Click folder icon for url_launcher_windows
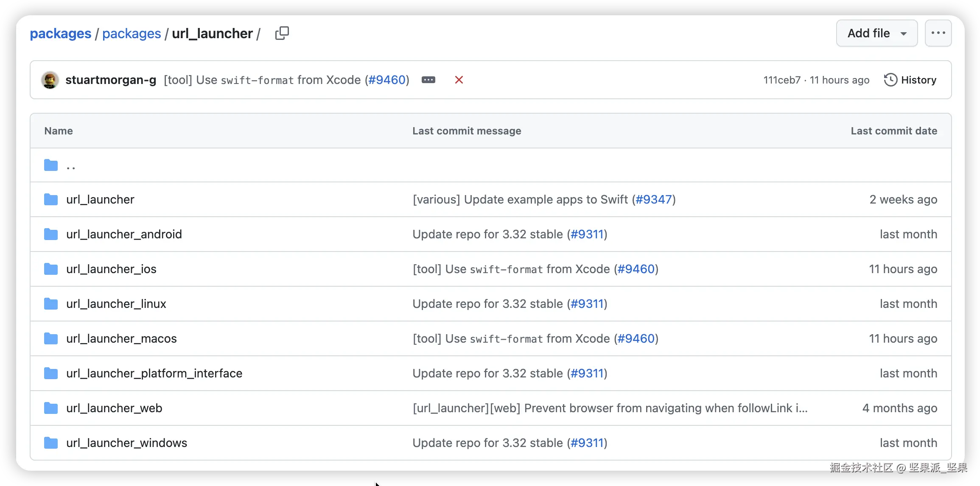 coord(51,443)
